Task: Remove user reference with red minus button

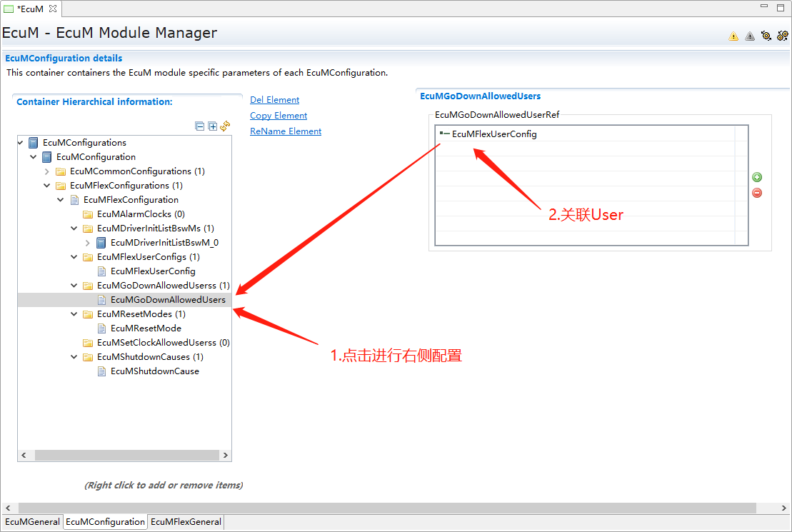Action: (x=757, y=193)
